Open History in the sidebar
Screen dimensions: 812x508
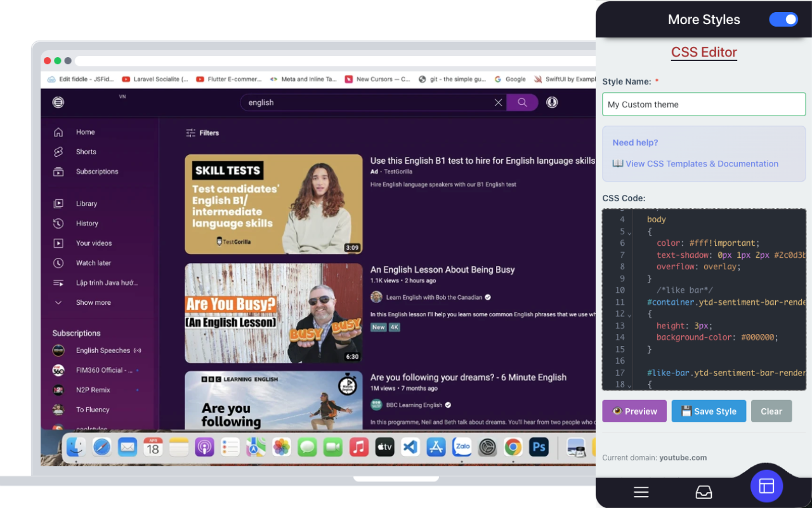(87, 224)
